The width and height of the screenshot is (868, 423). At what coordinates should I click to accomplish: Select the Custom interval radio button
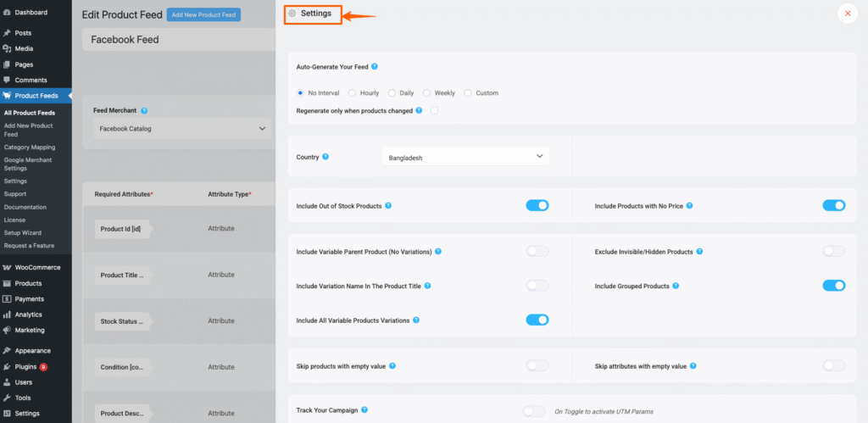coord(468,93)
